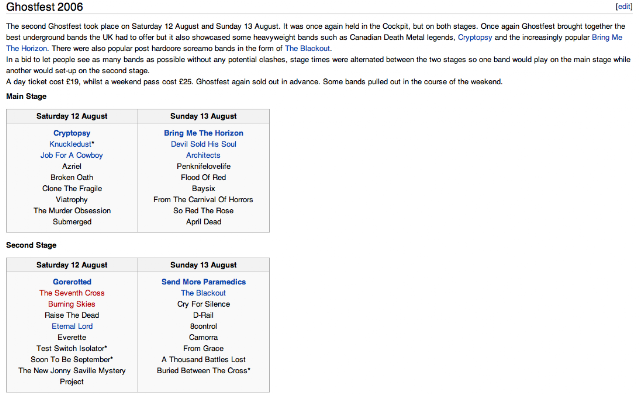Select Flood Of Red text
This screenshot has height=395, width=640.
click(203, 177)
